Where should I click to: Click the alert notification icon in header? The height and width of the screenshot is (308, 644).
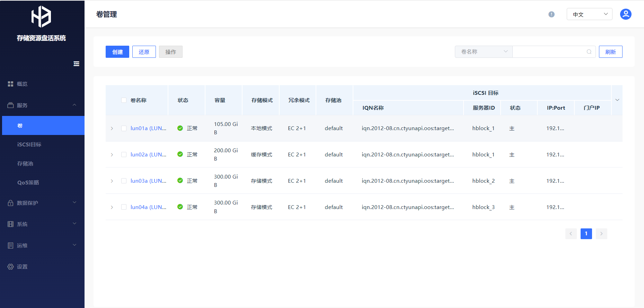click(x=551, y=14)
